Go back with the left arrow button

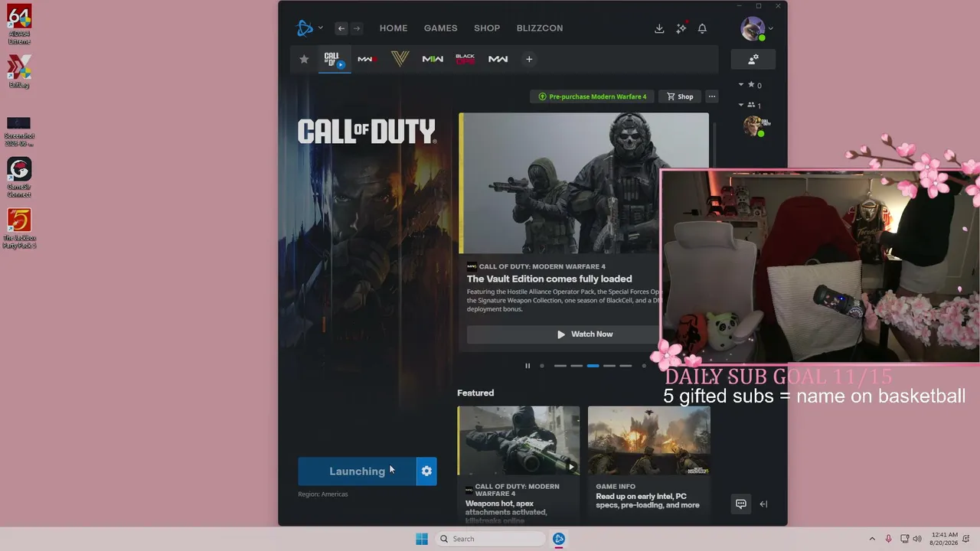coord(341,28)
